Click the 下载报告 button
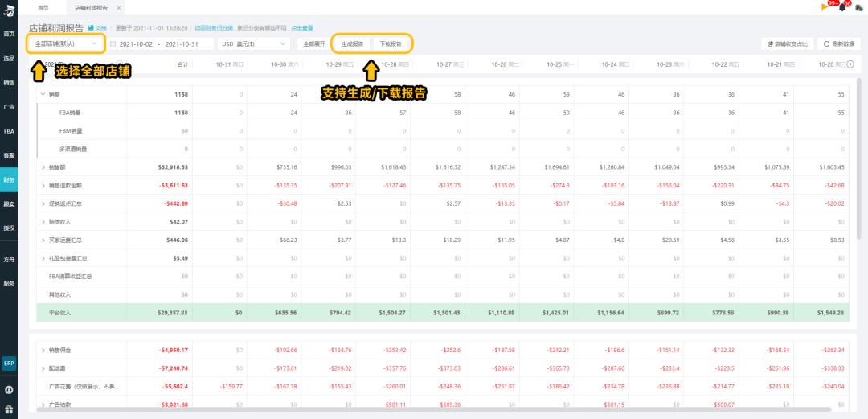This screenshot has height=419, width=868. 391,43
